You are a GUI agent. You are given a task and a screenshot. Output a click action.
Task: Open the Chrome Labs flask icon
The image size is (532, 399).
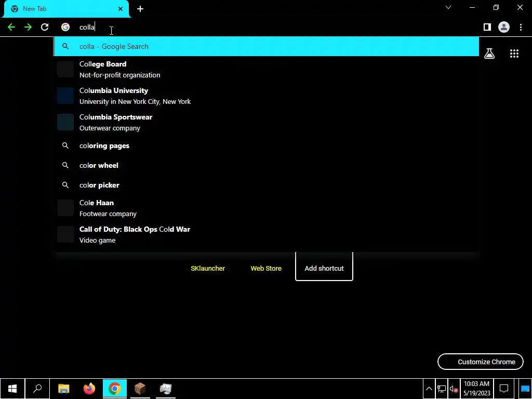[489, 54]
